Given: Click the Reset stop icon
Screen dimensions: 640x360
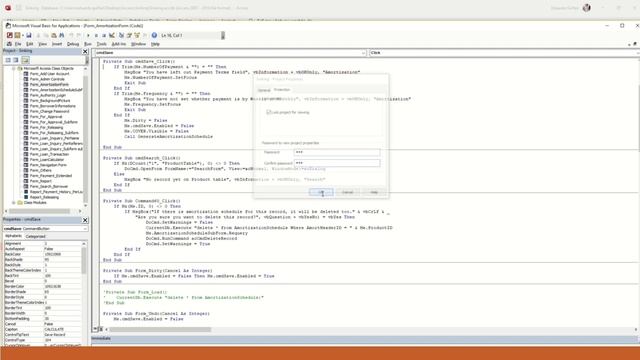Looking at the screenshot, I should pyautogui.click(x=104, y=36).
